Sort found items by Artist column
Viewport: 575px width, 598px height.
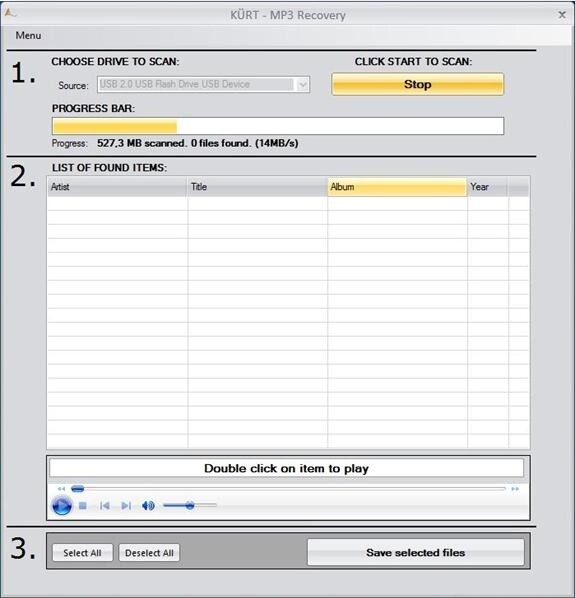tap(117, 187)
